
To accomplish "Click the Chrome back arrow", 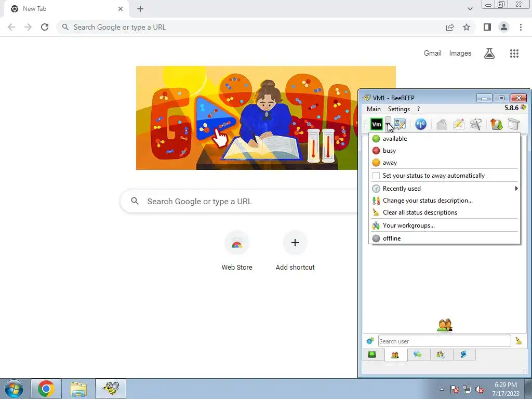I will (x=11, y=27).
